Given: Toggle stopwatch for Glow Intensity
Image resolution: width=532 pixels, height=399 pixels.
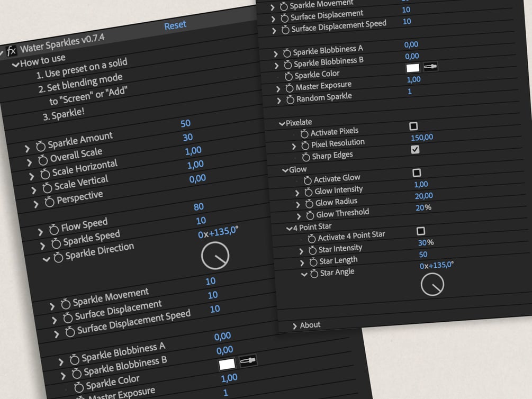Looking at the screenshot, I should pyautogui.click(x=309, y=192).
